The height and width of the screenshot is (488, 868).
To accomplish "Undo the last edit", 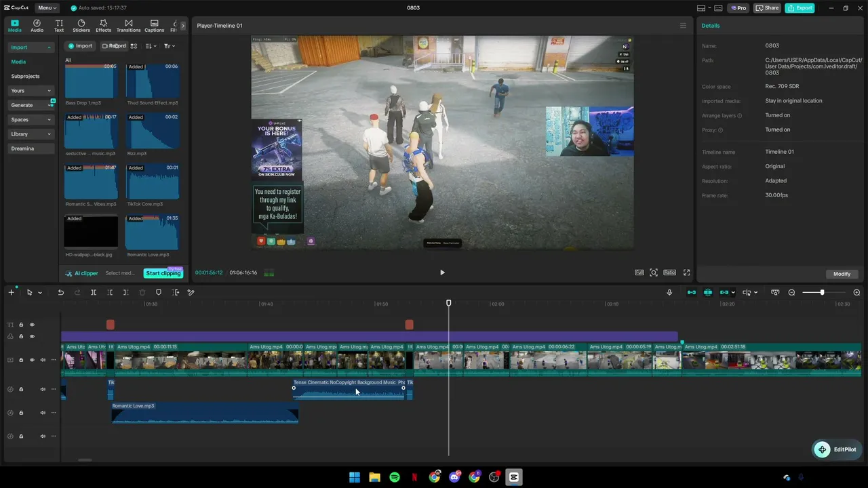I will (60, 292).
